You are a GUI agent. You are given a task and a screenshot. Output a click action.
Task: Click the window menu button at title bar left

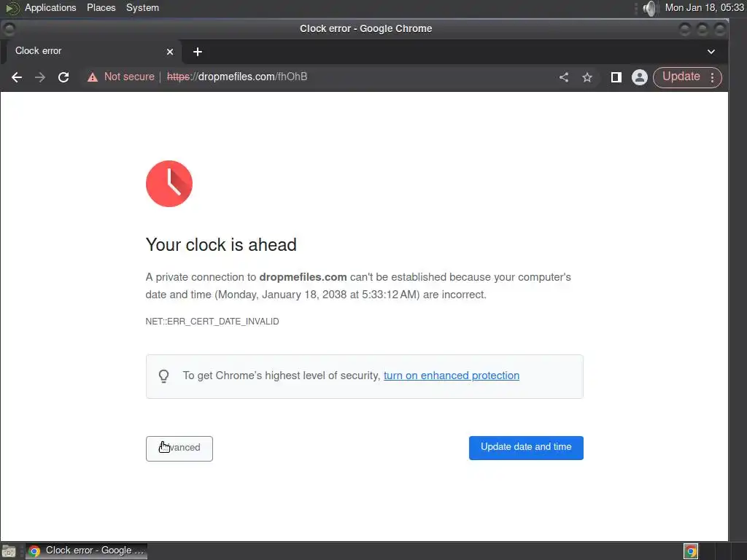pos(9,29)
